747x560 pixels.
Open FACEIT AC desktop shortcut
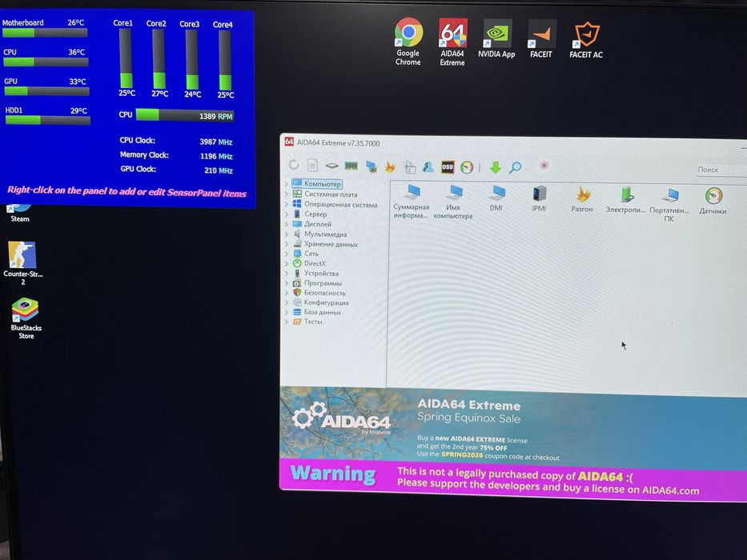pos(586,41)
